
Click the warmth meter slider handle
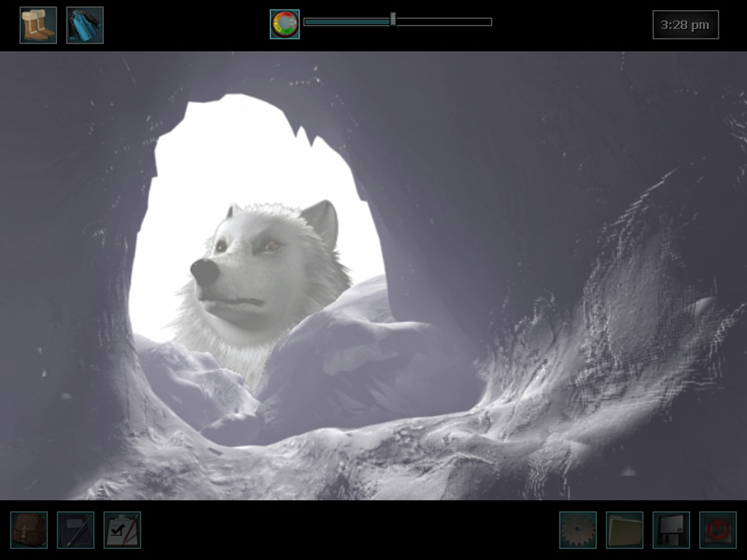[393, 20]
